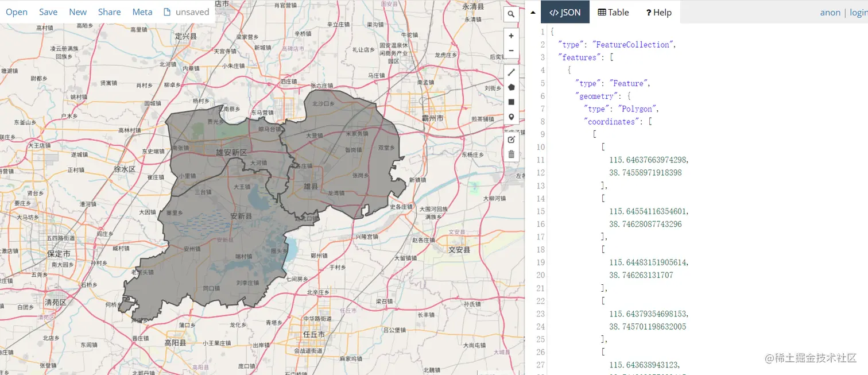868x375 pixels.
Task: Click the delete features trash icon
Action: [x=511, y=154]
